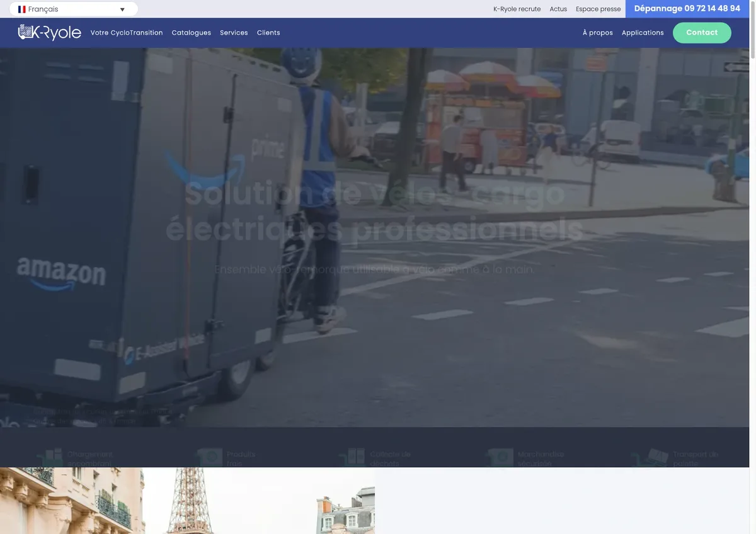Click the French flag icon
The image size is (756, 534).
click(x=22, y=9)
